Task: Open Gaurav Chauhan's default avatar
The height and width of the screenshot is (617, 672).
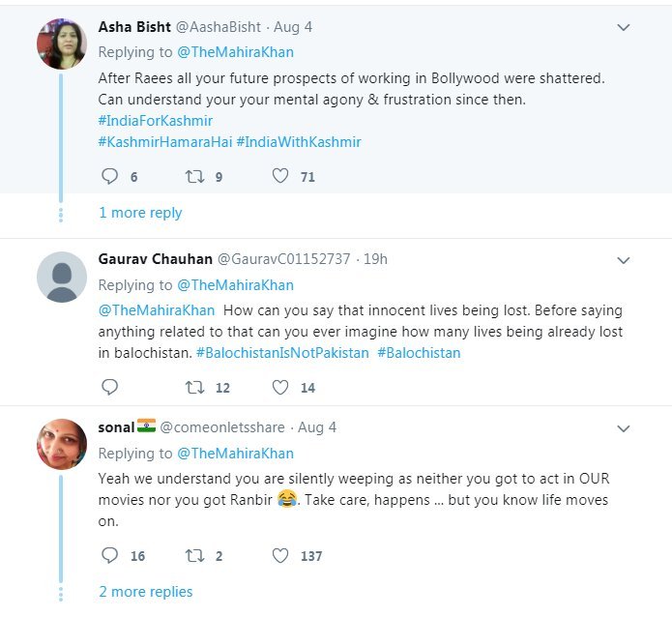Action: (62, 277)
